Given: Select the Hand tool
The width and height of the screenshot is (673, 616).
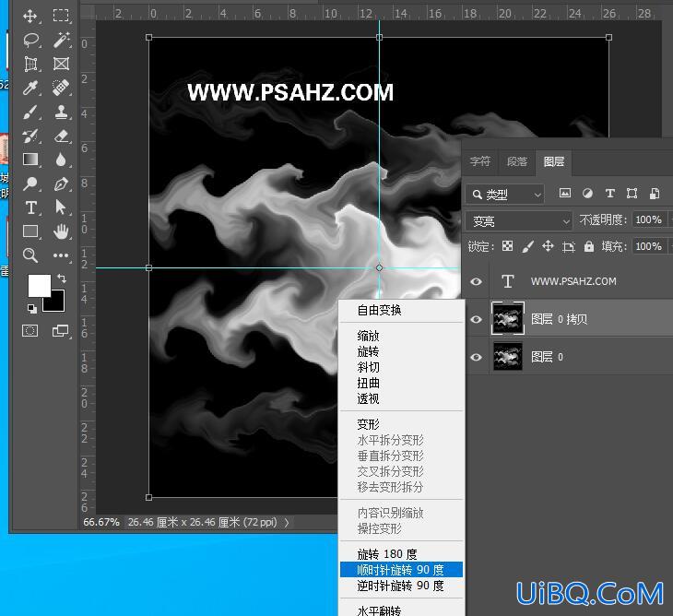Looking at the screenshot, I should 61,231.
